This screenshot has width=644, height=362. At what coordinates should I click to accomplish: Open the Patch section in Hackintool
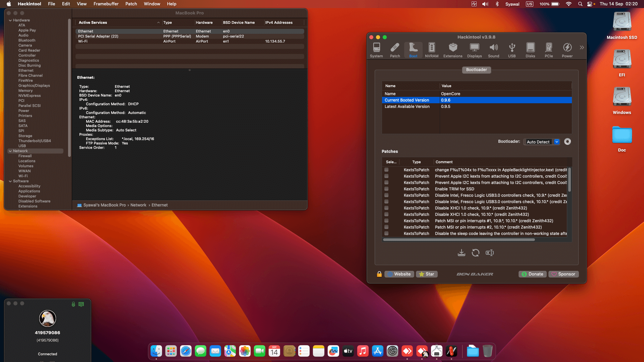395,50
